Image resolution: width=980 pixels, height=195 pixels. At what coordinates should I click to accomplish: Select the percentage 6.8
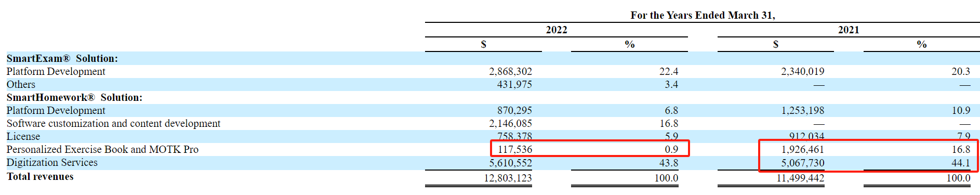(671, 110)
